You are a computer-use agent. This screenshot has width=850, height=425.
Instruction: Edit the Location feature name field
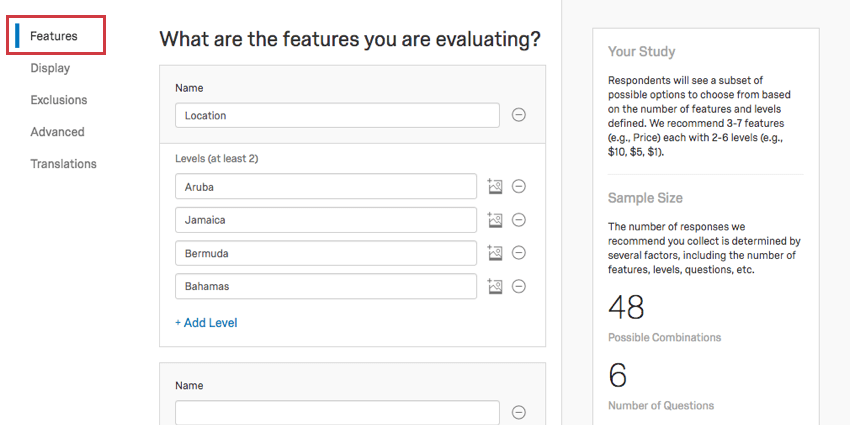click(337, 115)
